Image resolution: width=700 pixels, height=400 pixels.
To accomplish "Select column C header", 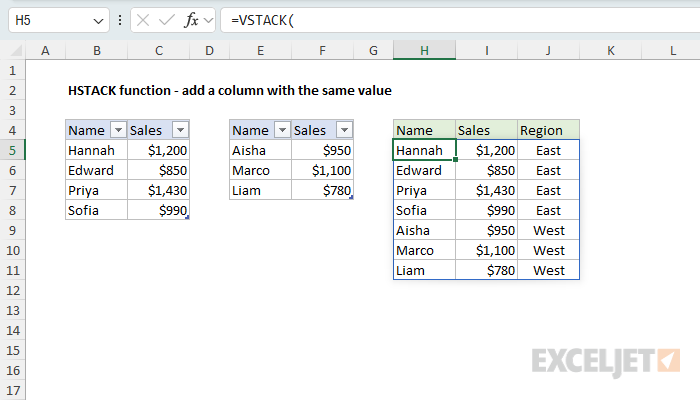I will pyautogui.click(x=158, y=50).
